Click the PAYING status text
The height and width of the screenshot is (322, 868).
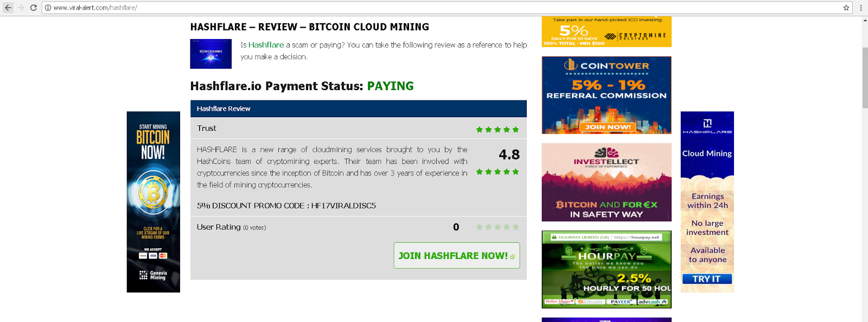[391, 86]
